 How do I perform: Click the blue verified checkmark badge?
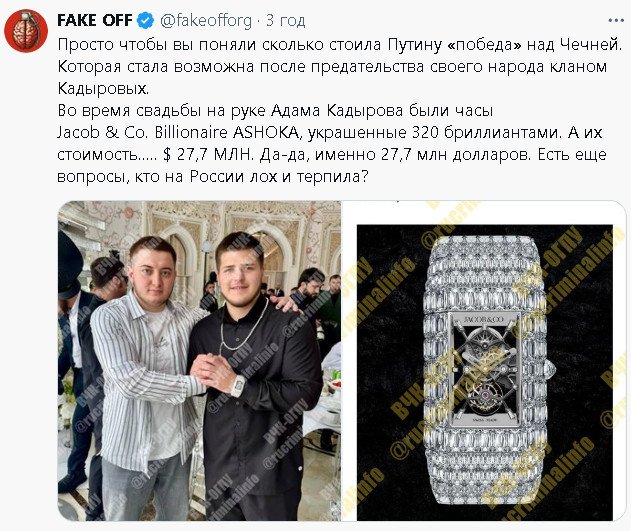coord(146,20)
